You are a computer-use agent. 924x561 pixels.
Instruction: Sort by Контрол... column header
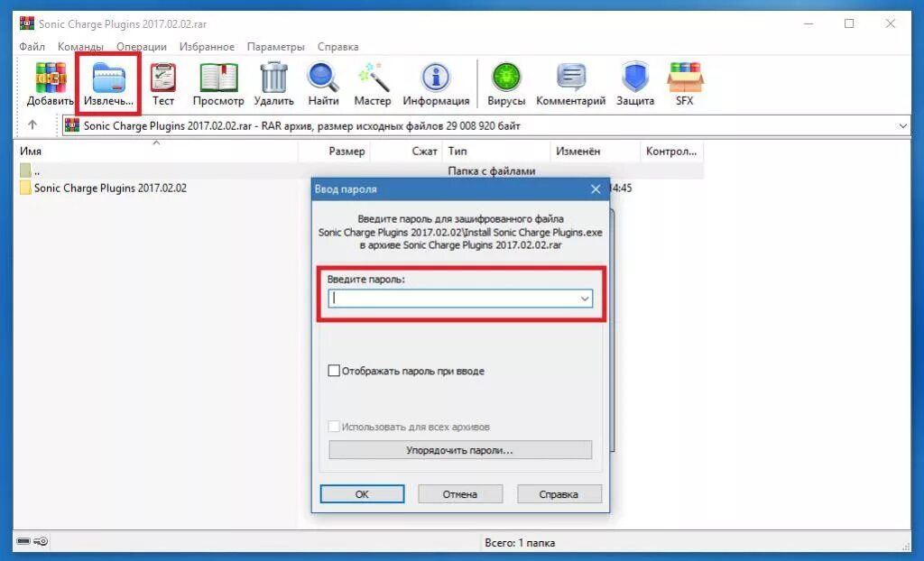(671, 151)
